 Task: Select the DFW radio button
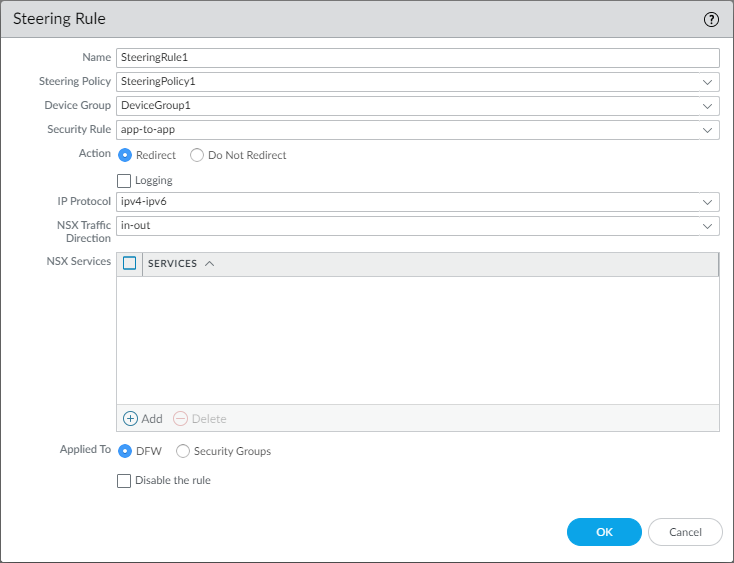click(x=125, y=451)
